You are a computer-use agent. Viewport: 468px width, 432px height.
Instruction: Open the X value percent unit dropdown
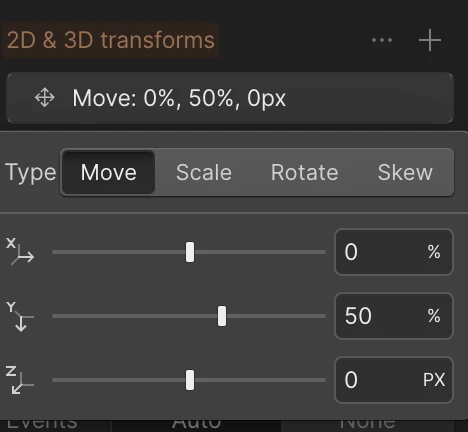(x=434, y=252)
